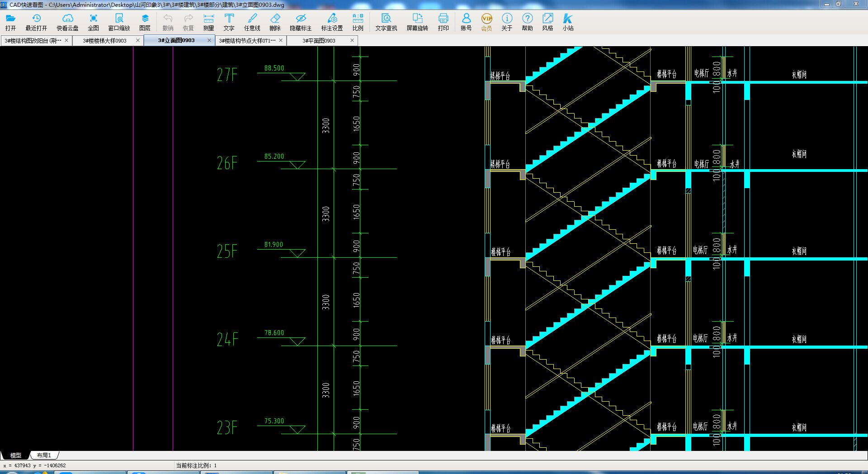Minimize the CAD快速看图 window
868x474 pixels.
pos(827,4)
